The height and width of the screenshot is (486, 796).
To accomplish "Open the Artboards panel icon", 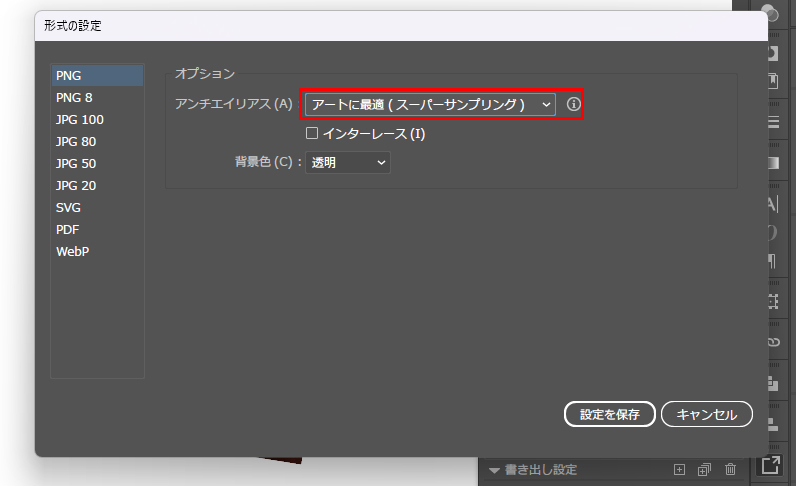I will (x=773, y=302).
